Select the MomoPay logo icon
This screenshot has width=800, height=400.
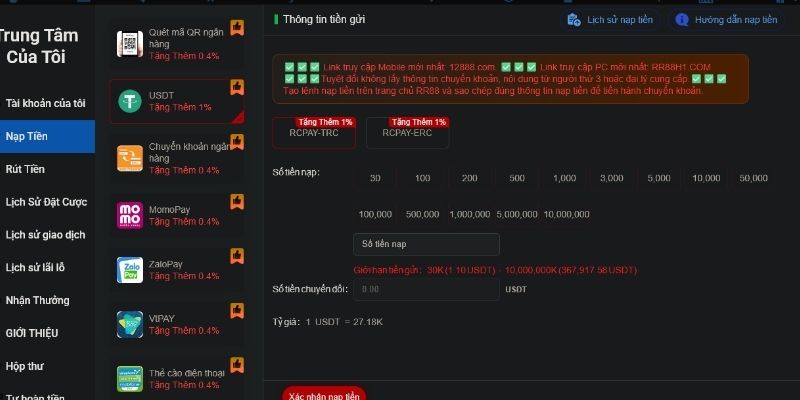pos(129,214)
